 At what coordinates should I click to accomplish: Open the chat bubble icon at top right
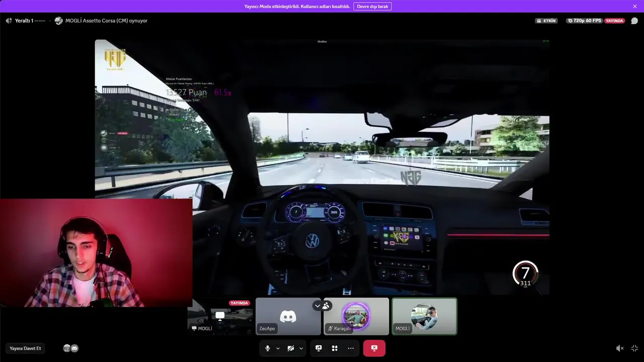634,21
